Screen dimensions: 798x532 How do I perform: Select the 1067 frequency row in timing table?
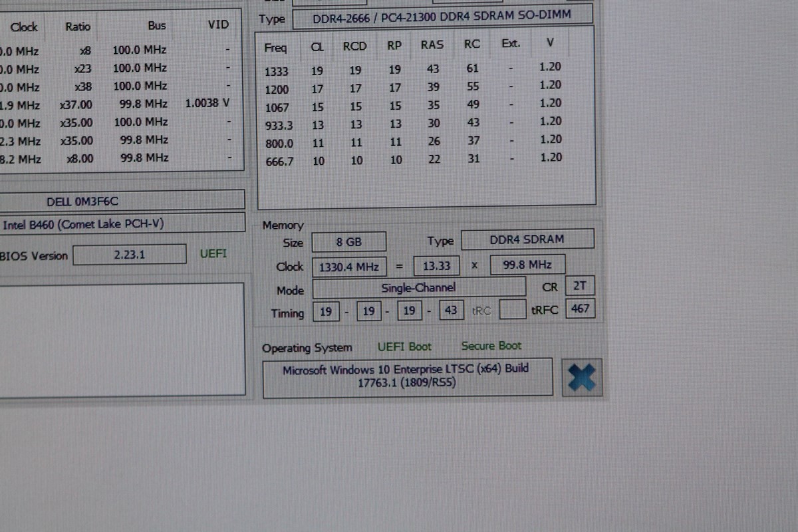[x=414, y=105]
